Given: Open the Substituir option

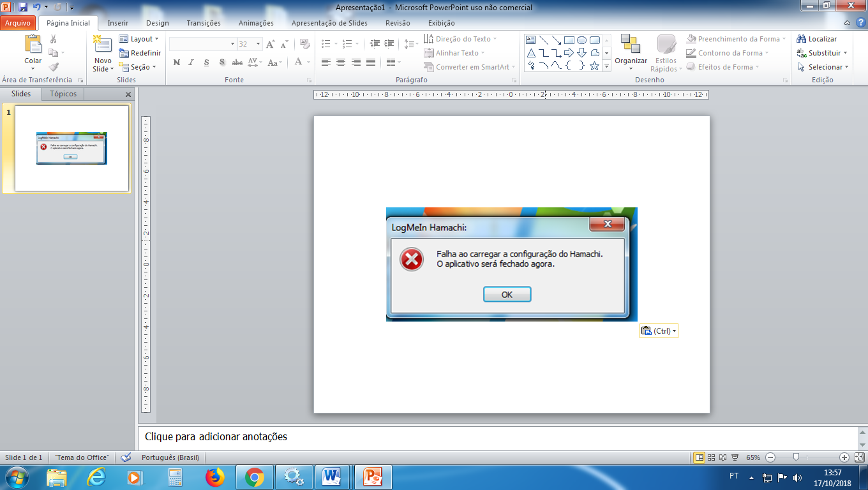Looking at the screenshot, I should pyautogui.click(x=822, y=53).
